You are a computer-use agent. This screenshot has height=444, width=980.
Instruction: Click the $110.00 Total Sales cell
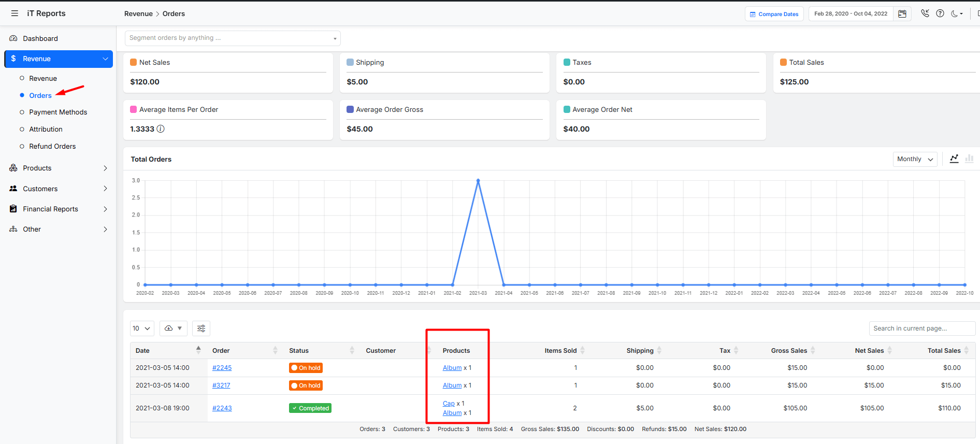point(949,408)
